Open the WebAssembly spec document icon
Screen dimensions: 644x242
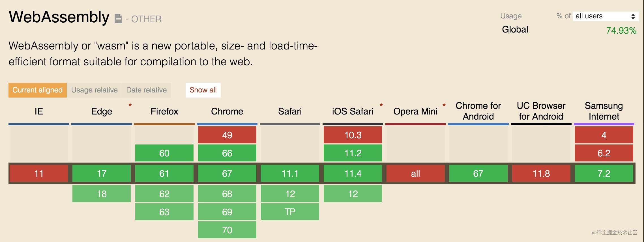pos(118,19)
